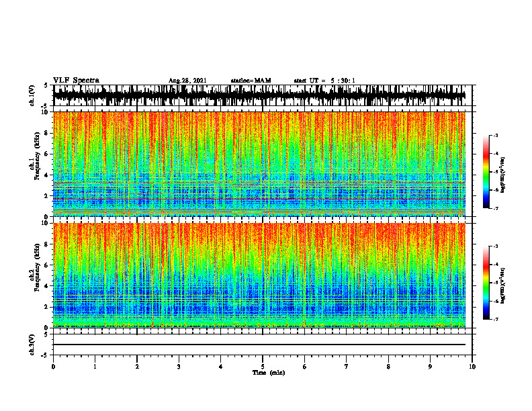The width and height of the screenshot is (532, 411).
Task: Click time axis tick label "9"
Action: pyautogui.click(x=430, y=367)
